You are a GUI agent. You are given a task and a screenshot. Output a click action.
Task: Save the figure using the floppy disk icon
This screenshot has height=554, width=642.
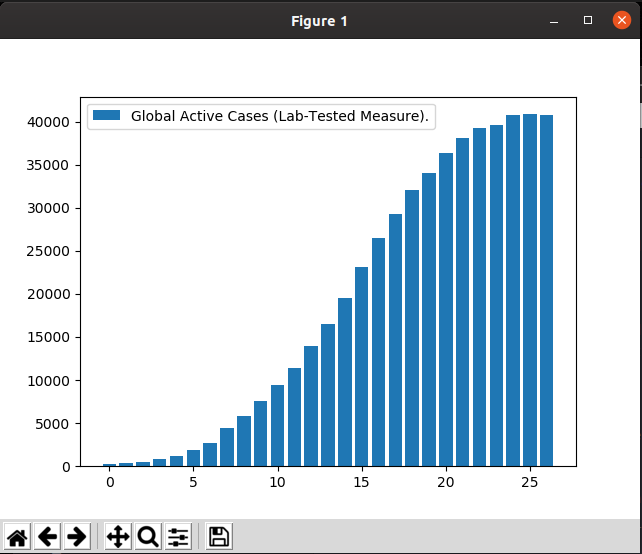point(219,536)
